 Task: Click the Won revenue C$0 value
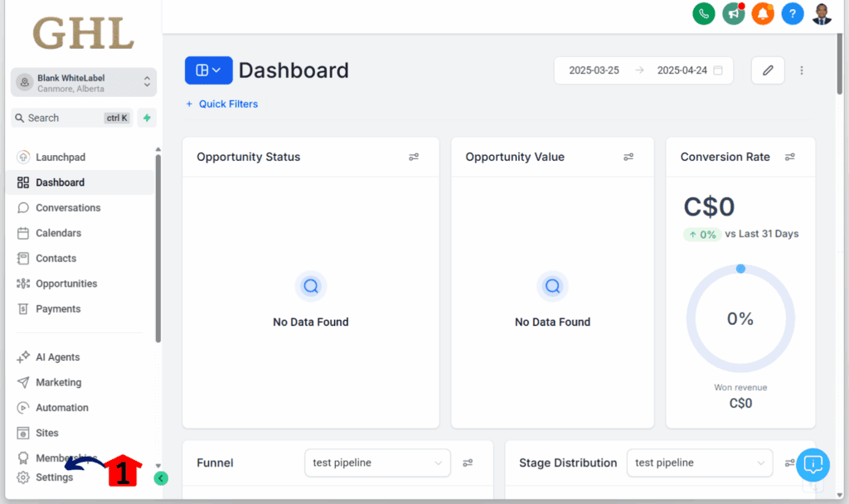point(740,404)
